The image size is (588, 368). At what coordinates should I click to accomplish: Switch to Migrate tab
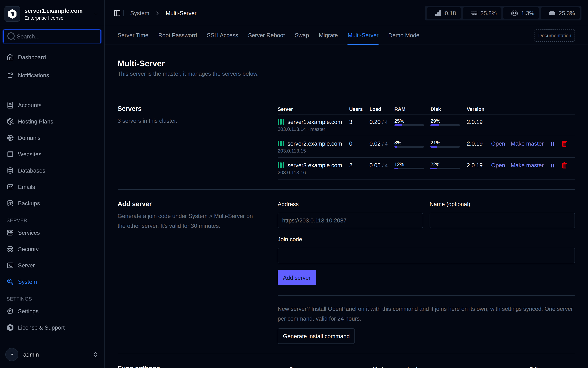pyautogui.click(x=328, y=35)
